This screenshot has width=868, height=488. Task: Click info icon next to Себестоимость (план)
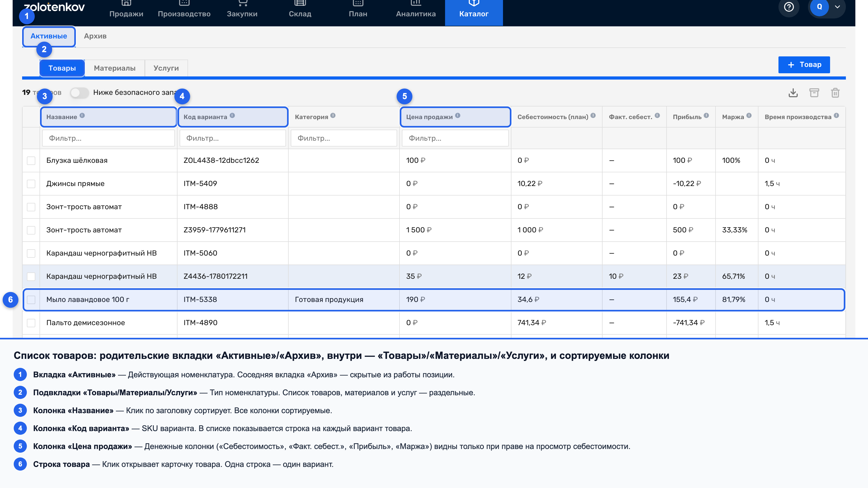(593, 115)
